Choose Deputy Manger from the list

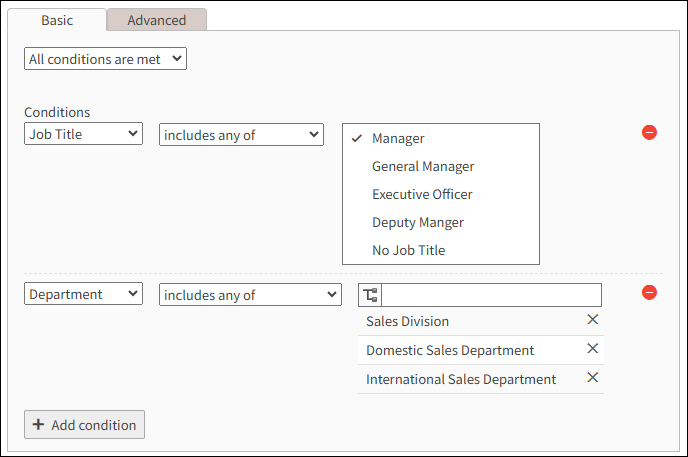418,222
